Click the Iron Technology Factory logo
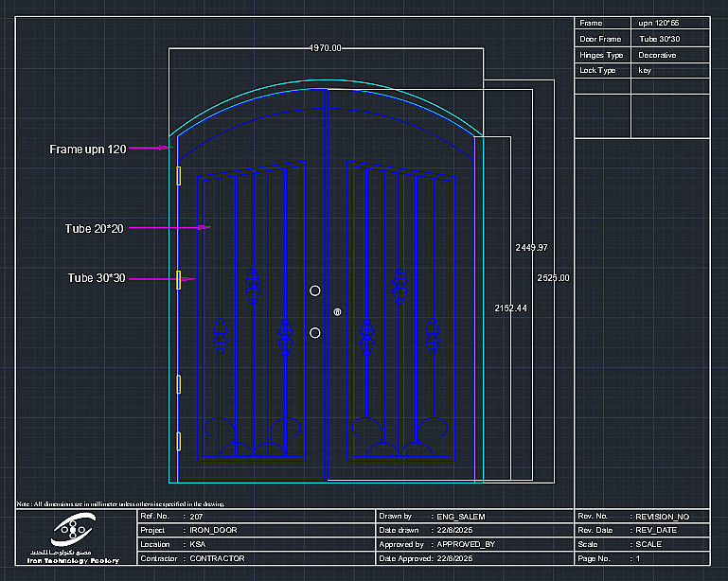This screenshot has width=728, height=581. tap(73, 537)
